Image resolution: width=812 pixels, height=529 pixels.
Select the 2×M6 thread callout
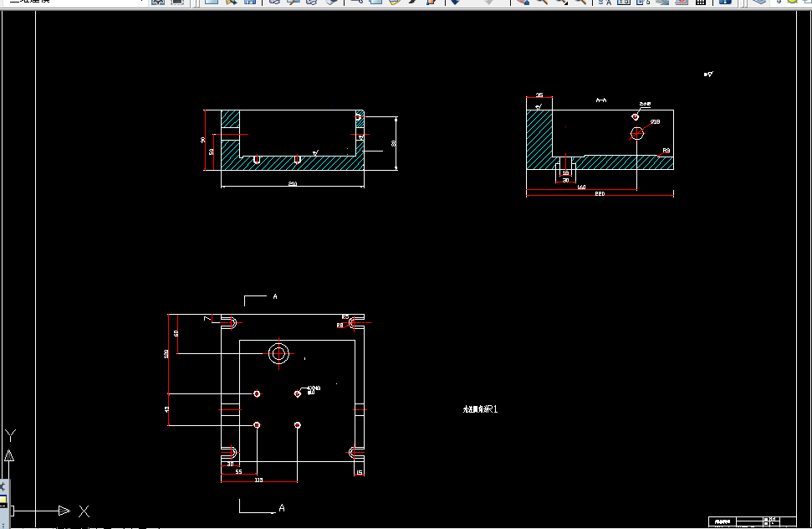coord(645,104)
